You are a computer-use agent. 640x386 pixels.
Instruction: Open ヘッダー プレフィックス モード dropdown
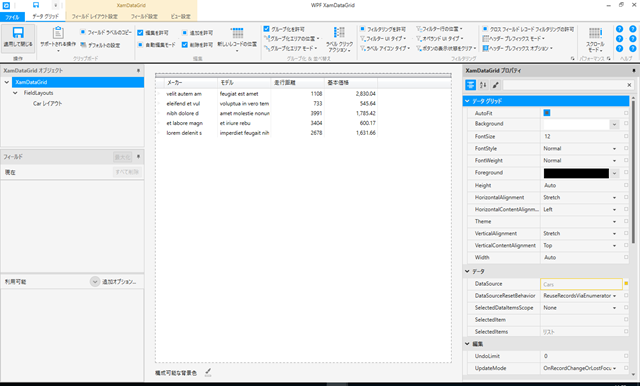pos(513,38)
